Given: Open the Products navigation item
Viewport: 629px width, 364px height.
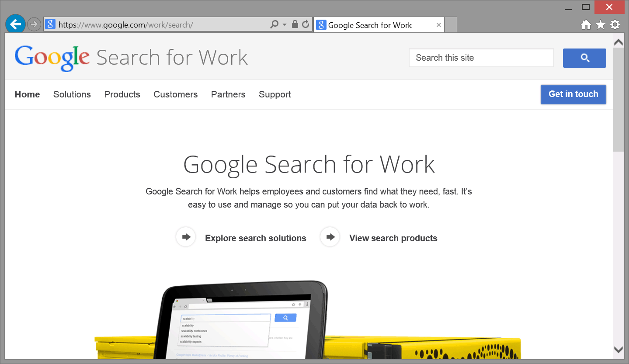Looking at the screenshot, I should click(x=122, y=94).
